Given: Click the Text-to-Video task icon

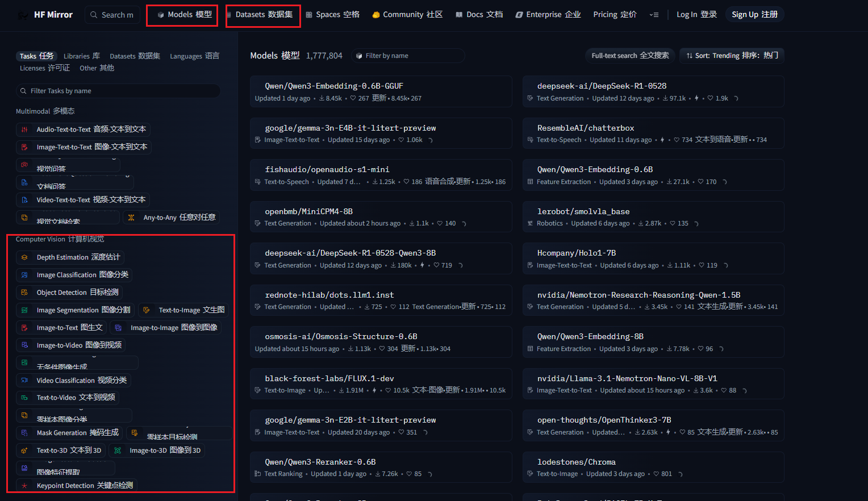Looking at the screenshot, I should coord(24,398).
